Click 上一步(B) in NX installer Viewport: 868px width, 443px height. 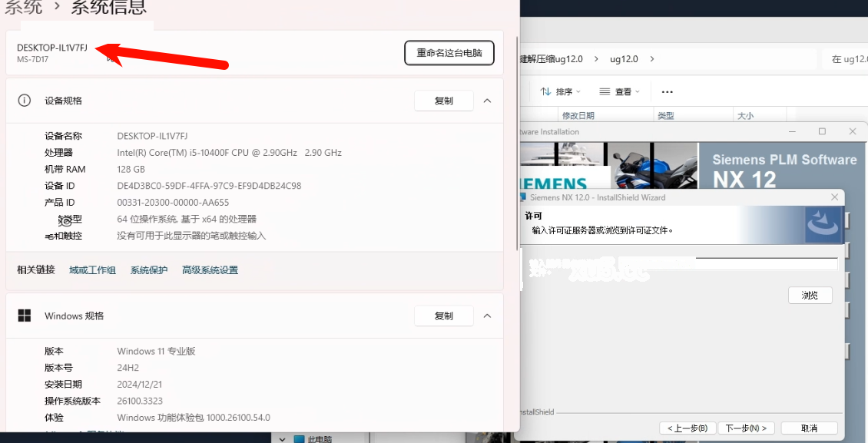[x=687, y=428]
